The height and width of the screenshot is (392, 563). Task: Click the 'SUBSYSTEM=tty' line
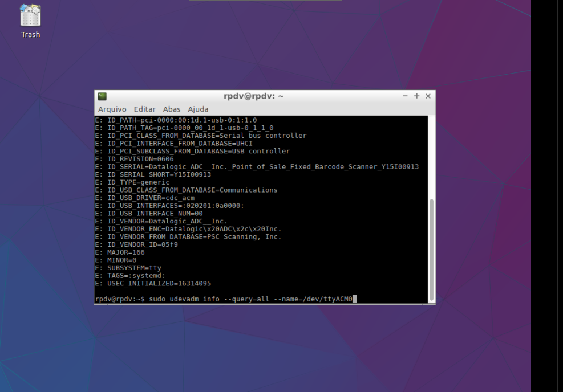pos(128,268)
